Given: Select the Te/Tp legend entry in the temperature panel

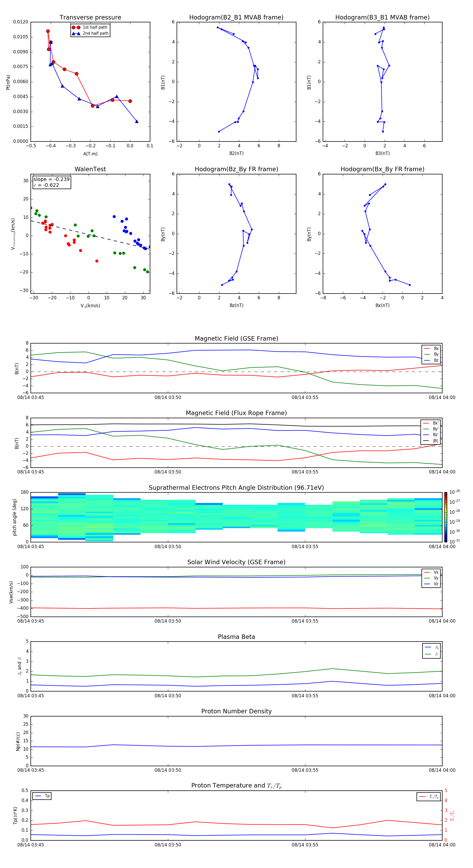Looking at the screenshot, I should [429, 797].
